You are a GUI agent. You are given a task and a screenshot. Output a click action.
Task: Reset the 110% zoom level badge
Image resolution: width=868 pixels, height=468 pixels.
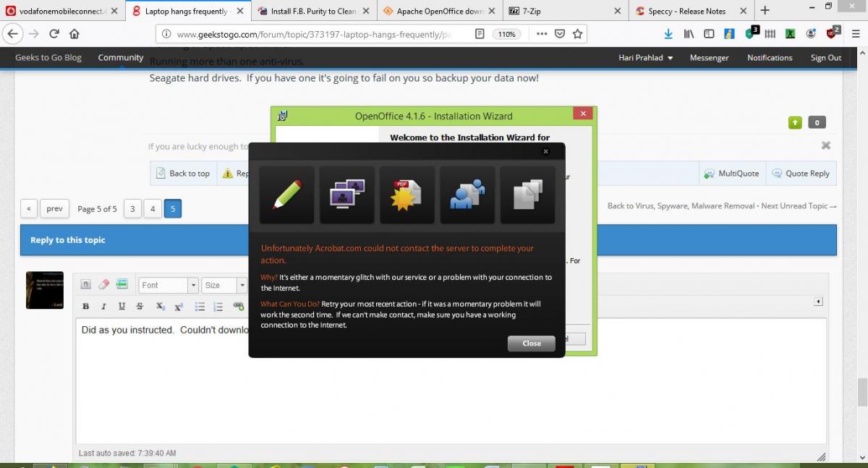[507, 34]
